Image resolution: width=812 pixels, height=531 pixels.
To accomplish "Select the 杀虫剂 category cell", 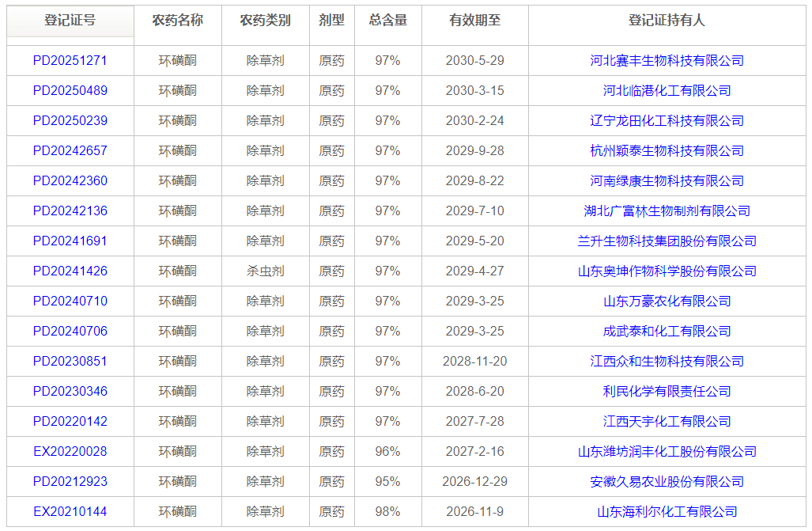I will [265, 271].
